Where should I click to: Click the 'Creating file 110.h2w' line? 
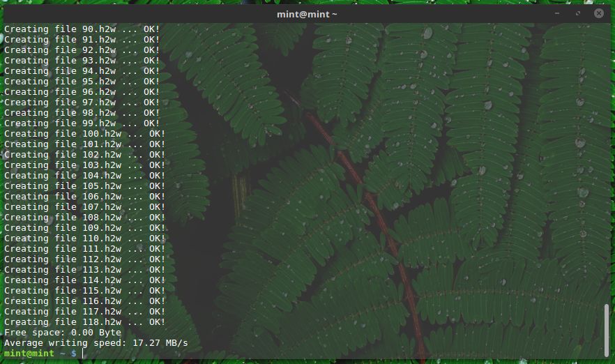click(85, 238)
